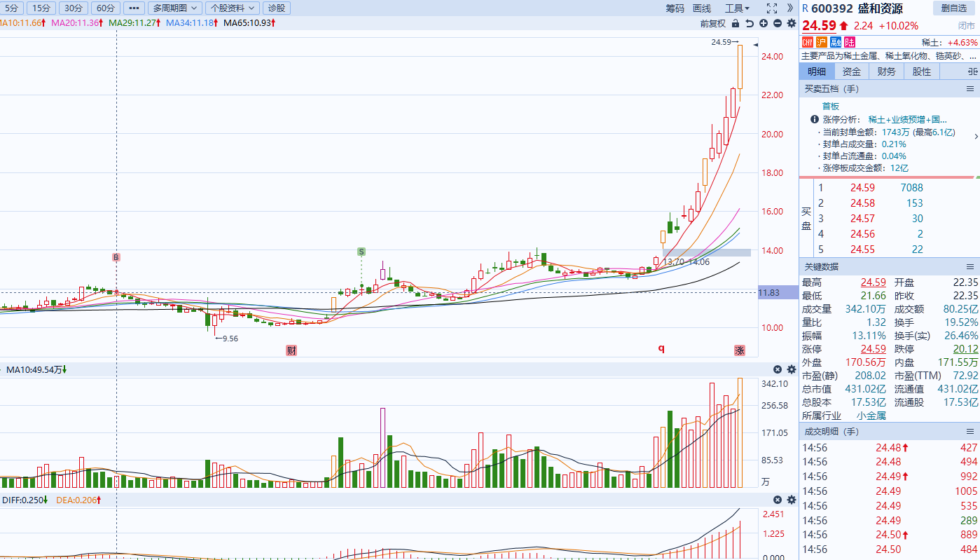The width and height of the screenshot is (980, 560).
Task: Switch to 5分 period
Action: click(x=13, y=8)
